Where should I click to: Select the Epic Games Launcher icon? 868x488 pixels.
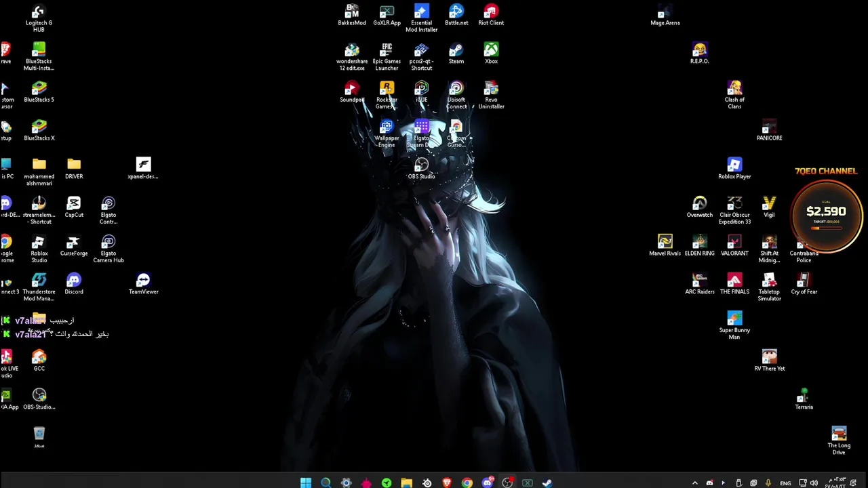click(x=387, y=57)
